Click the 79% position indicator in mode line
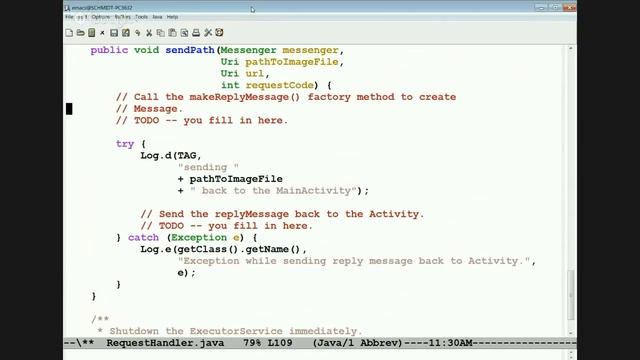 [x=252, y=343]
